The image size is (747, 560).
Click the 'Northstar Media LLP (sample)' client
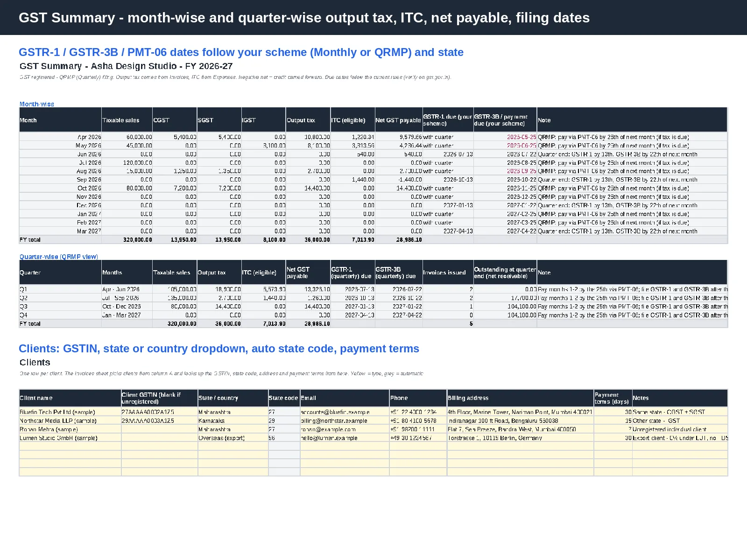[x=70, y=420]
